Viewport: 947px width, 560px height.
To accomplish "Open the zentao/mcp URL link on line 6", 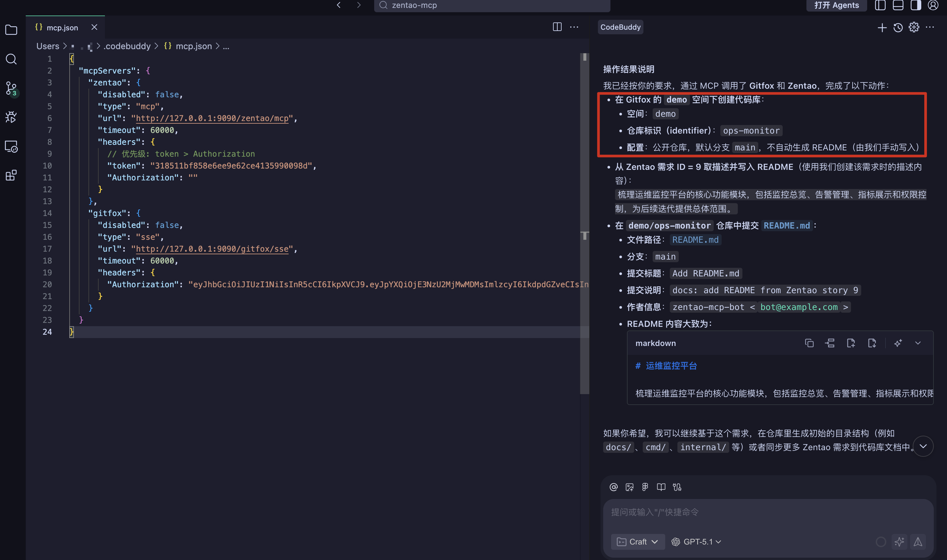I will [x=212, y=118].
